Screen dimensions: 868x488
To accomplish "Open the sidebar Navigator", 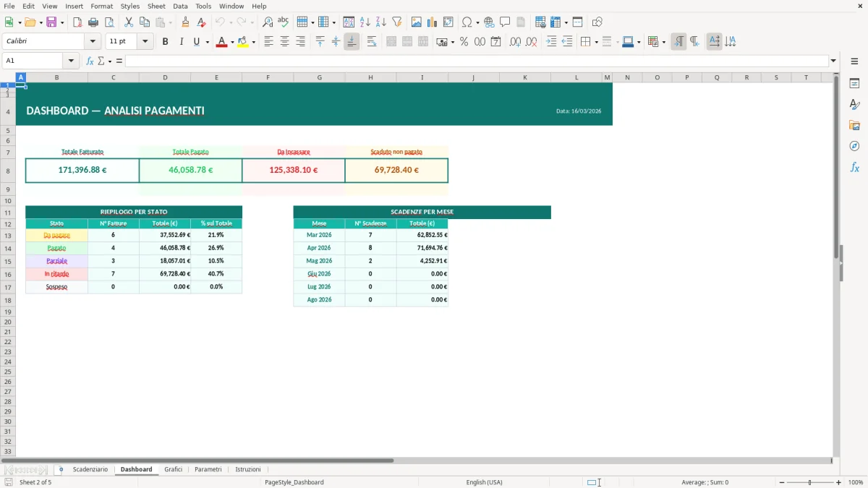I will (854, 146).
